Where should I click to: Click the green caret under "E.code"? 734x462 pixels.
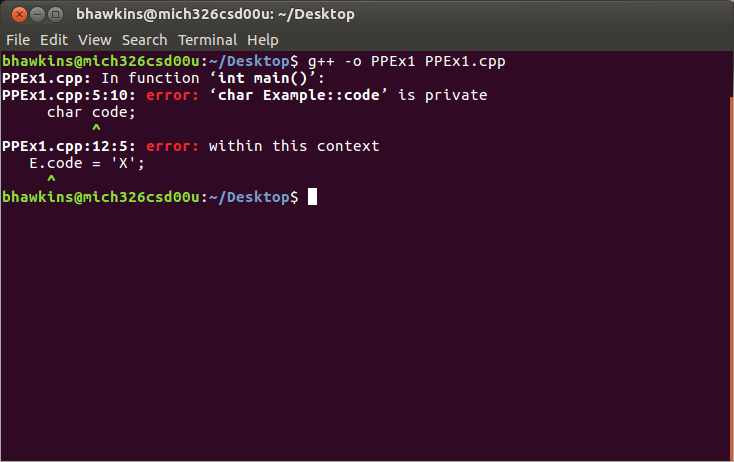51,181
